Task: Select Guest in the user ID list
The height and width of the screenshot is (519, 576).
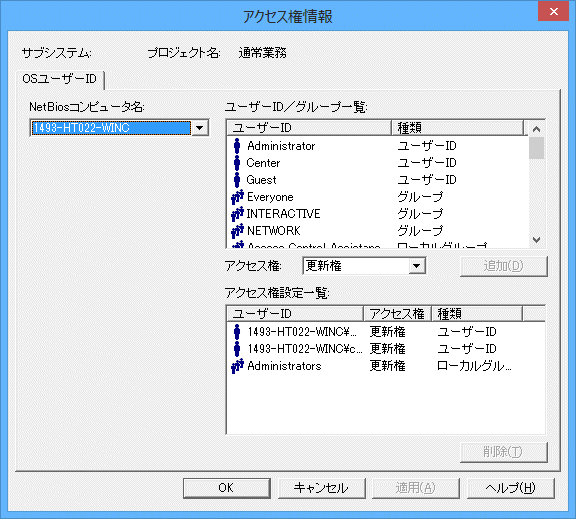Action: point(261,180)
